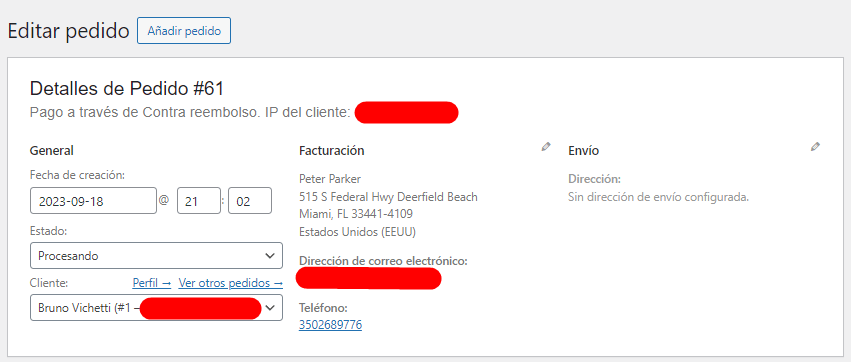Click the Detalles de Pedido #61 heading
Screen dimensions: 851x362
coord(126,88)
